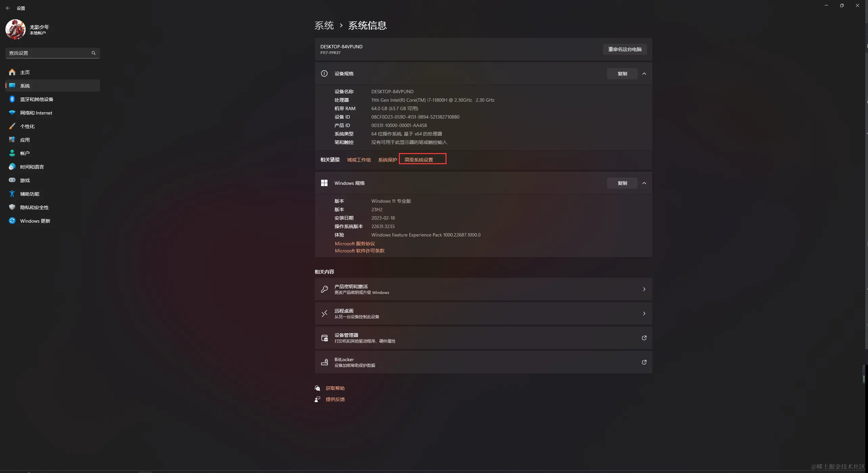
Task: Select 网络和 Internet in sidebar
Action: coord(36,113)
